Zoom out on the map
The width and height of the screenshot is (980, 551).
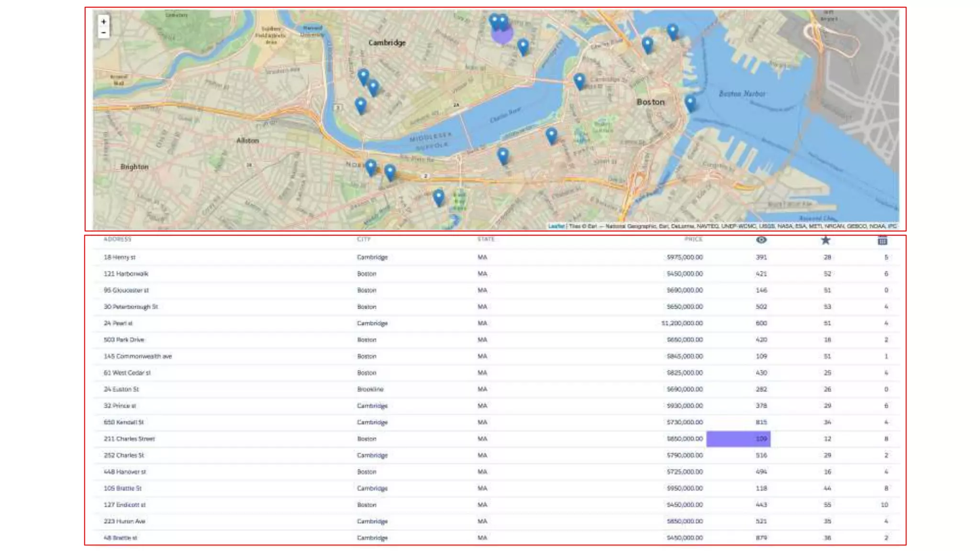103,33
